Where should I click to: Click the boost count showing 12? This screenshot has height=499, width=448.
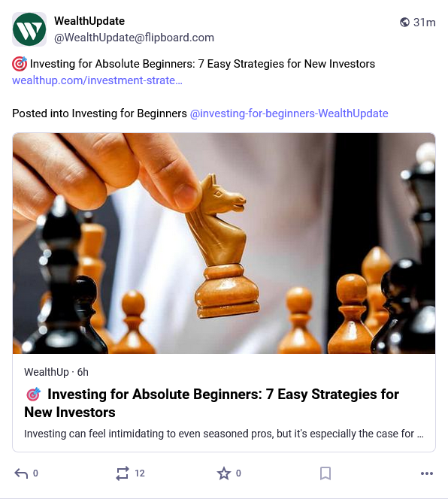tap(140, 473)
